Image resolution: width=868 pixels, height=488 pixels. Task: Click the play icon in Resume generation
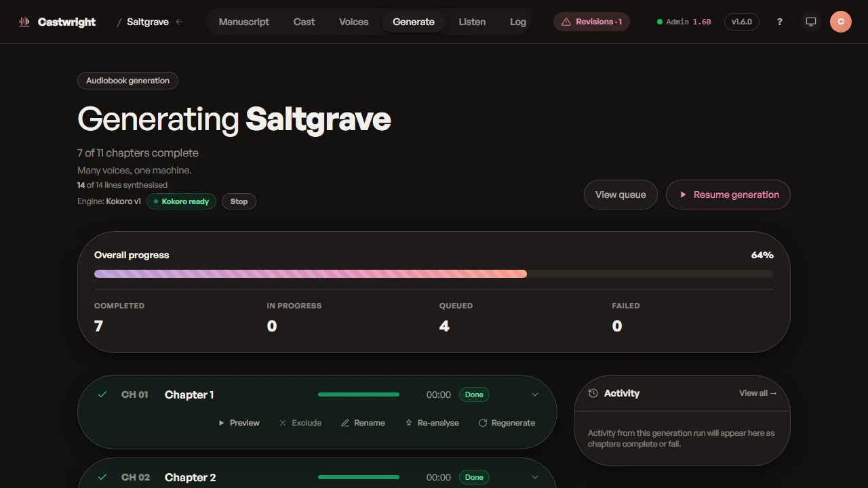684,195
